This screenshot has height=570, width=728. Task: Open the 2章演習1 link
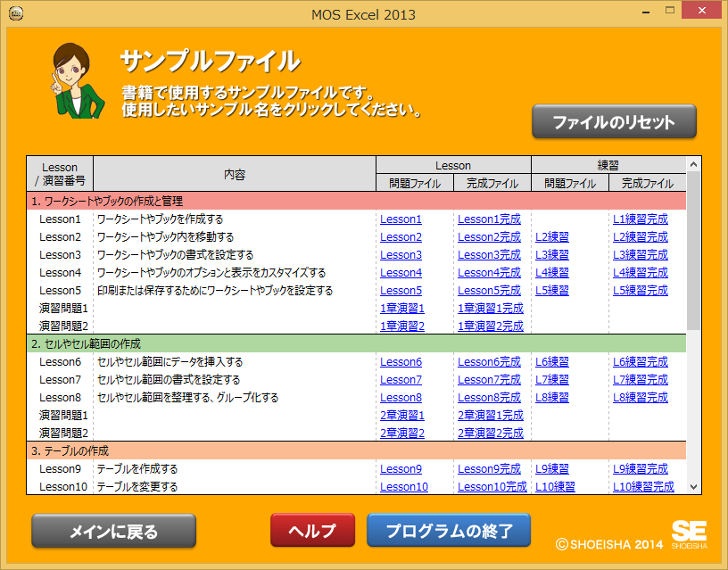pos(402,416)
